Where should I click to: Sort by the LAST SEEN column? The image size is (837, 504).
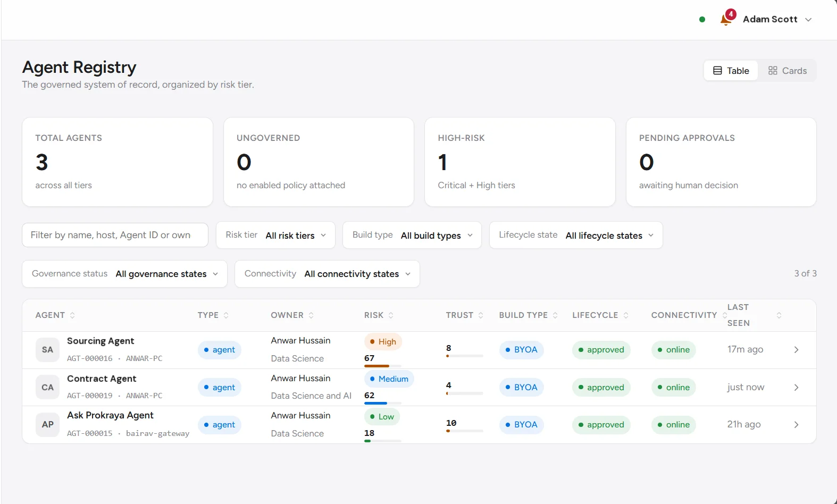coord(754,315)
